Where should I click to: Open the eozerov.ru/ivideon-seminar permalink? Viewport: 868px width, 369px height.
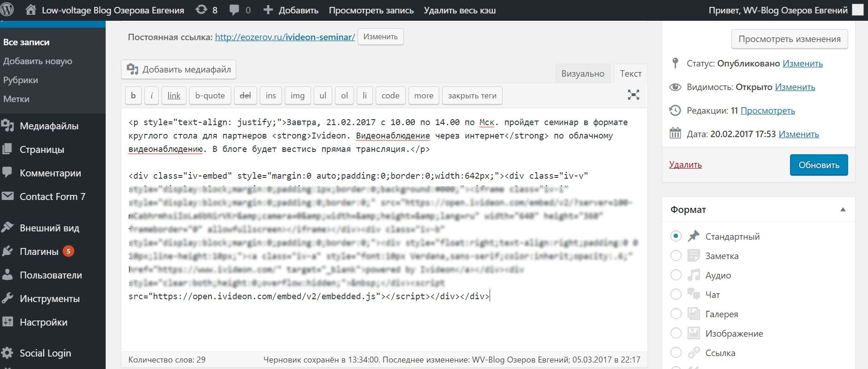click(285, 37)
